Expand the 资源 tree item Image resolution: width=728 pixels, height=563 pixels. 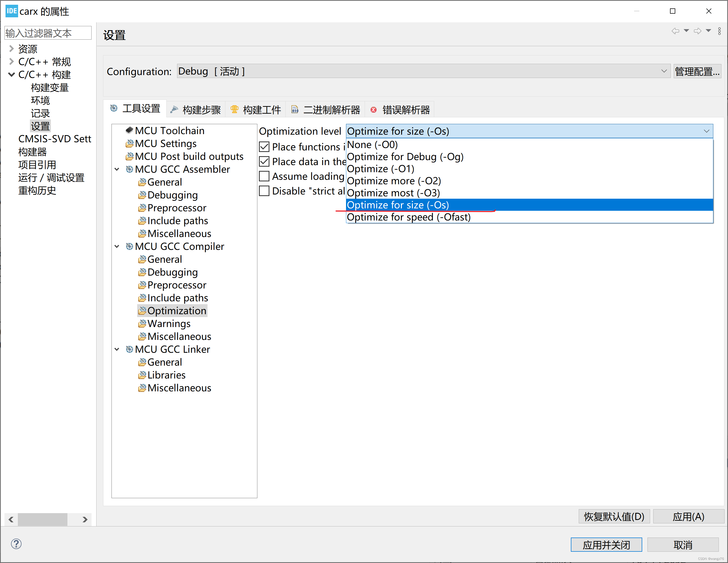coord(11,49)
